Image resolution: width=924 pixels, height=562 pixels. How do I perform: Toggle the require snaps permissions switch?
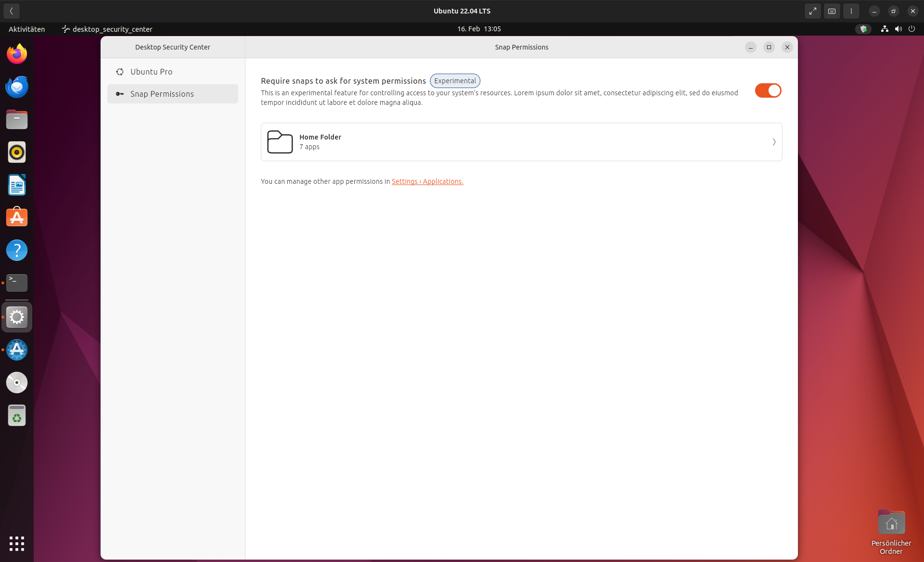pos(768,90)
